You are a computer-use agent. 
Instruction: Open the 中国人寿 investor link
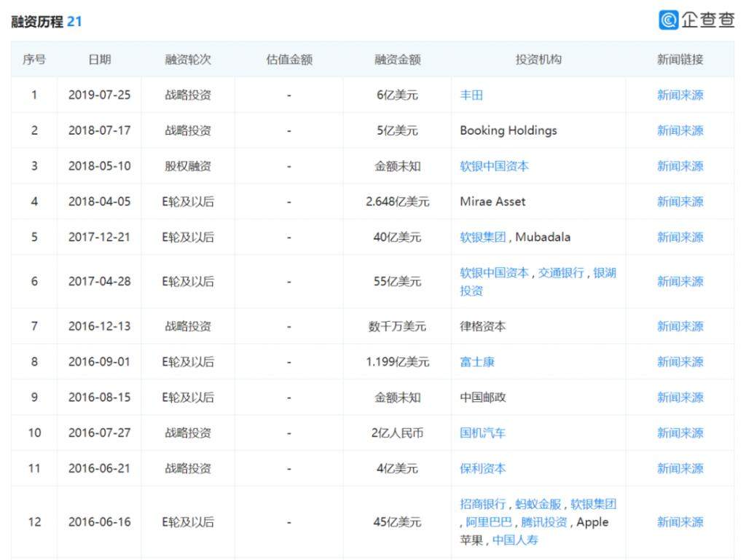(515, 540)
